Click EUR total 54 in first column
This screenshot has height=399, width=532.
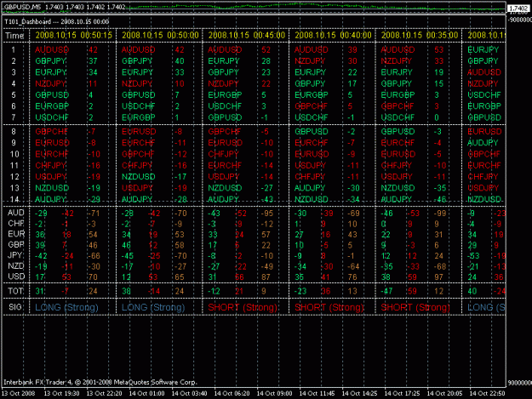pos(93,235)
